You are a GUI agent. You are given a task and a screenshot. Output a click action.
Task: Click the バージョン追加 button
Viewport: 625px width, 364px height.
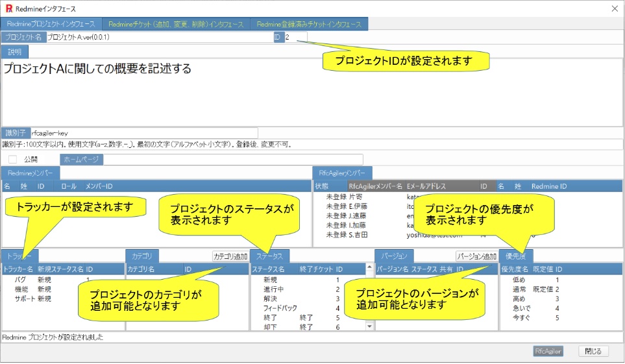pyautogui.click(x=476, y=256)
